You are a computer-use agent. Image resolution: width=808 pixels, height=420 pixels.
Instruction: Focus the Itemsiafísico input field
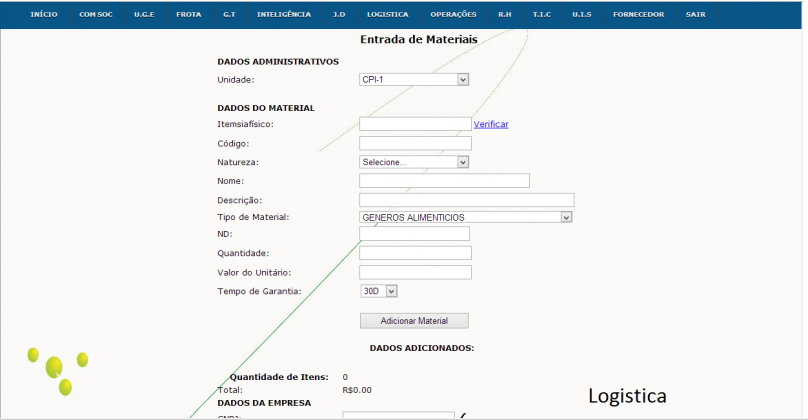click(x=415, y=124)
